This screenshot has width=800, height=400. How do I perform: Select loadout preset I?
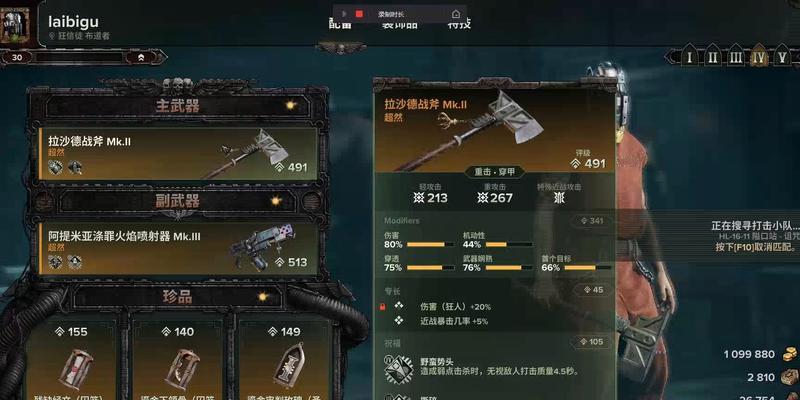[x=690, y=57]
